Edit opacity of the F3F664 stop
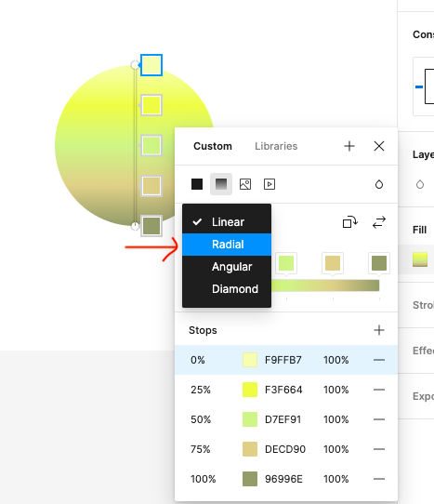434x504 pixels. (336, 390)
